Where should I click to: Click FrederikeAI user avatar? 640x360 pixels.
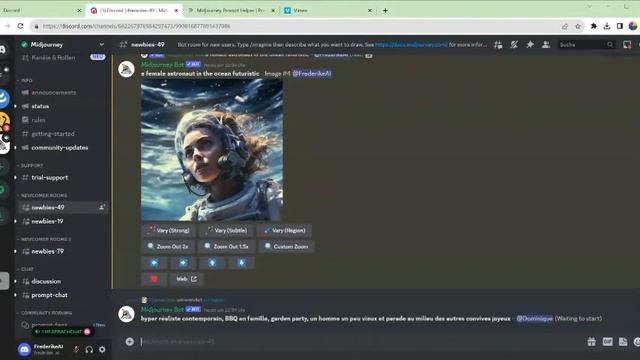pos(24,349)
